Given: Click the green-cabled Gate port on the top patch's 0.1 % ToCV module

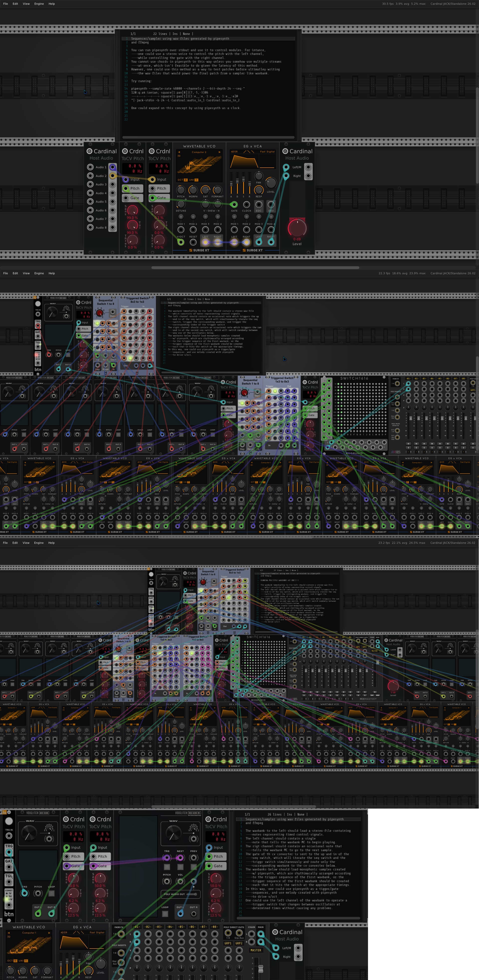Looking at the screenshot, I should click(x=153, y=198).
